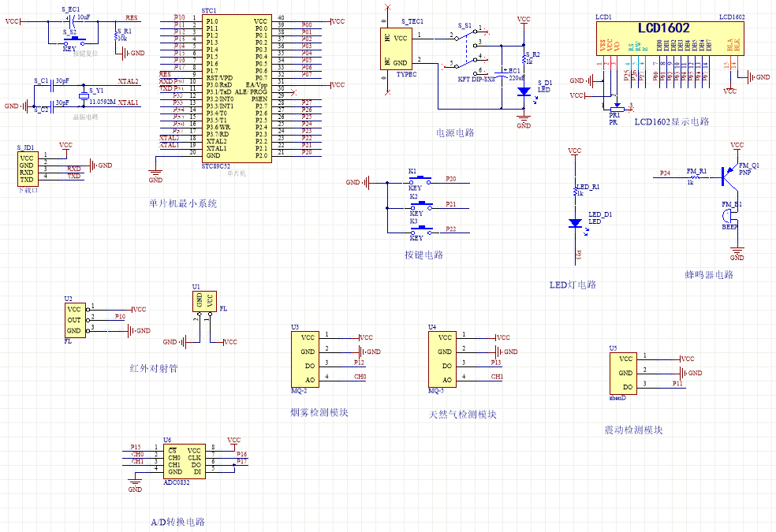
Task: Click the 天然气检测模块 section title
Action: click(x=463, y=415)
